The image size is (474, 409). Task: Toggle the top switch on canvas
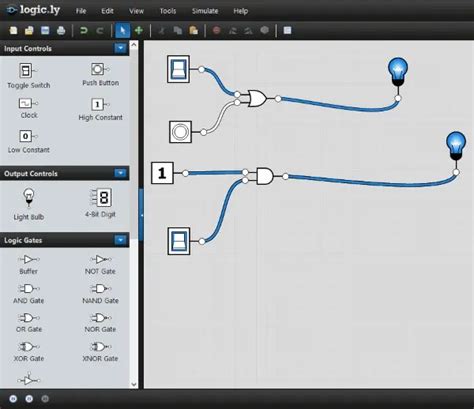click(178, 69)
